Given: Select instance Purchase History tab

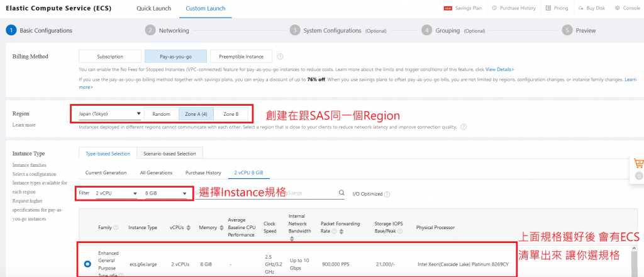Looking at the screenshot, I should pyautogui.click(x=203, y=173).
